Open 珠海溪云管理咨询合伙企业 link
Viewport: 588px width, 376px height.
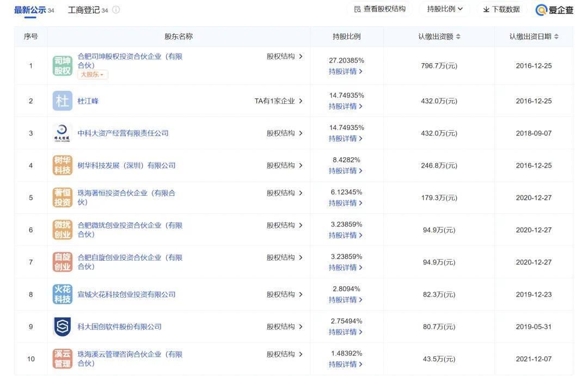pyautogui.click(x=130, y=359)
